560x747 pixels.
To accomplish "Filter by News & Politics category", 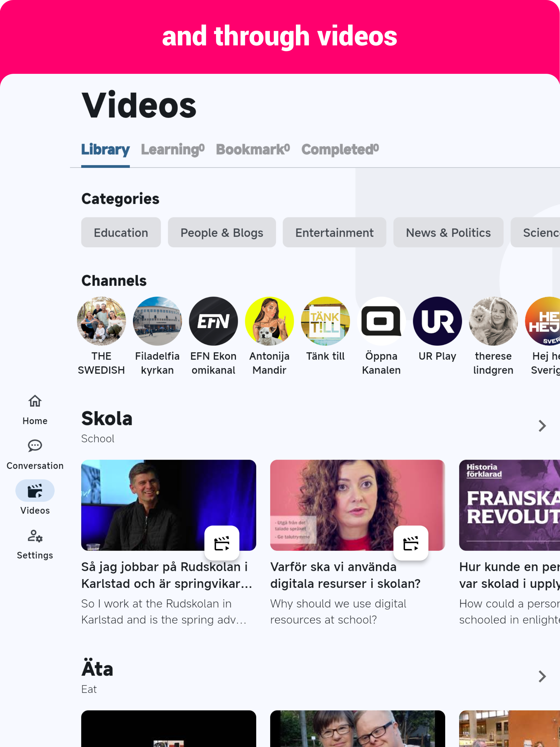I will [448, 232].
